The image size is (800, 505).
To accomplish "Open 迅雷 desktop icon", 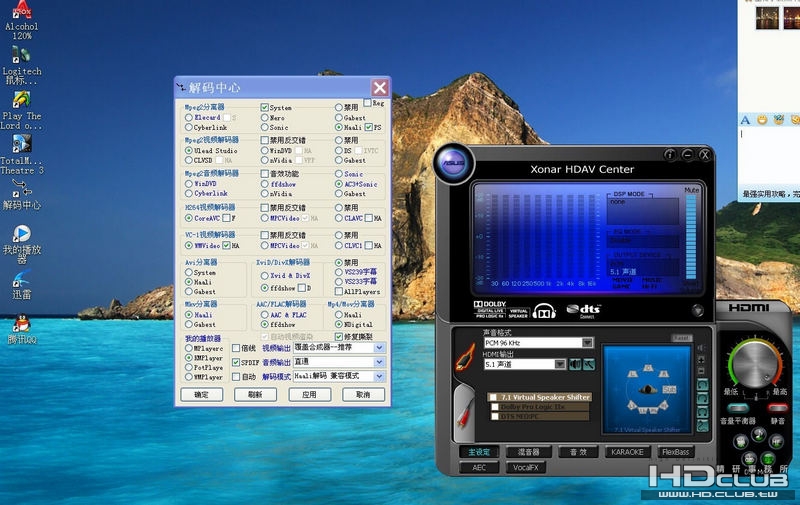I will pyautogui.click(x=21, y=285).
